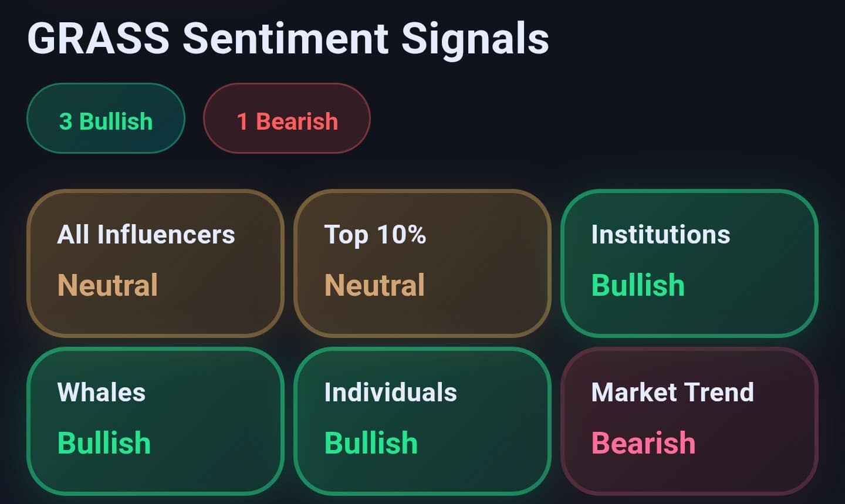
Task: Click the Market Trend title text
Action: click(672, 392)
